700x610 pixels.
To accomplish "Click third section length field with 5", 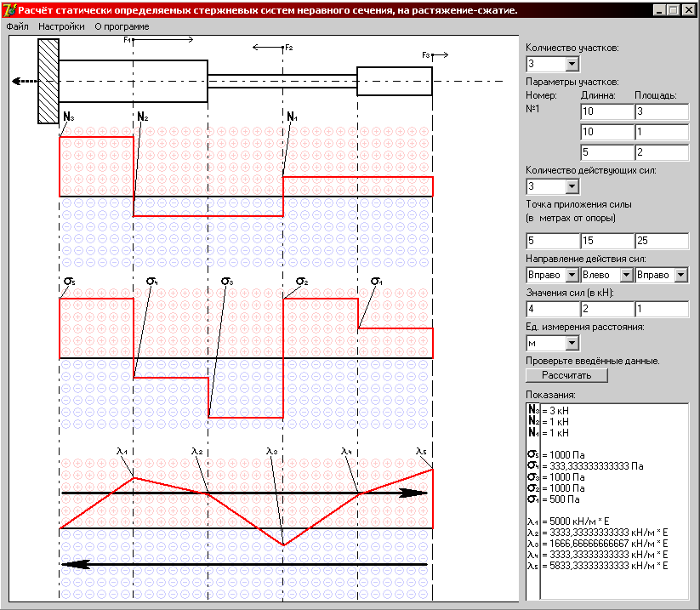I will click(x=607, y=152).
